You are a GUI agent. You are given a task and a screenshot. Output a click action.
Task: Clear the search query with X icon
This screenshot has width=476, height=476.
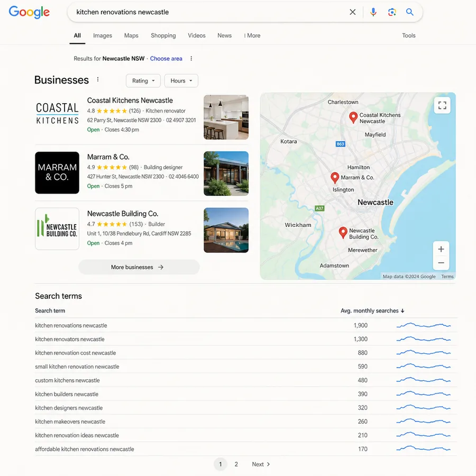(x=352, y=12)
